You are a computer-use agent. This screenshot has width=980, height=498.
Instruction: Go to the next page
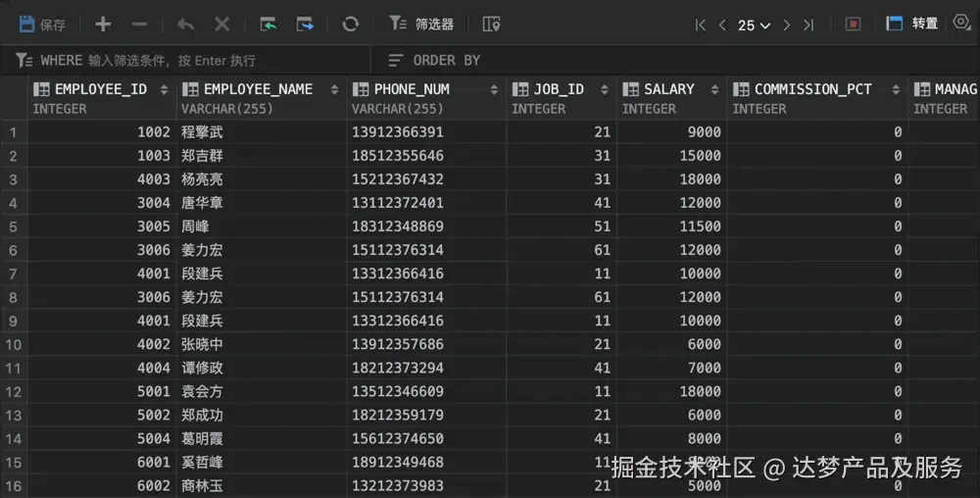pos(787,25)
